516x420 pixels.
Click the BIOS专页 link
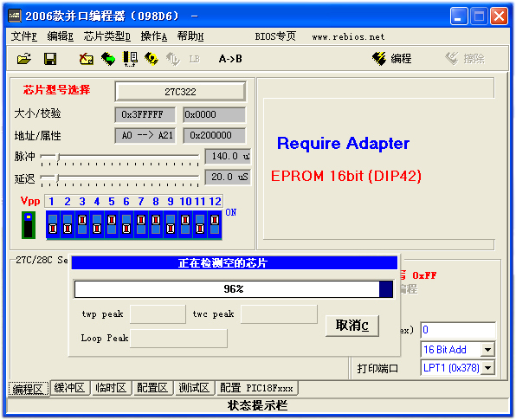(x=275, y=36)
